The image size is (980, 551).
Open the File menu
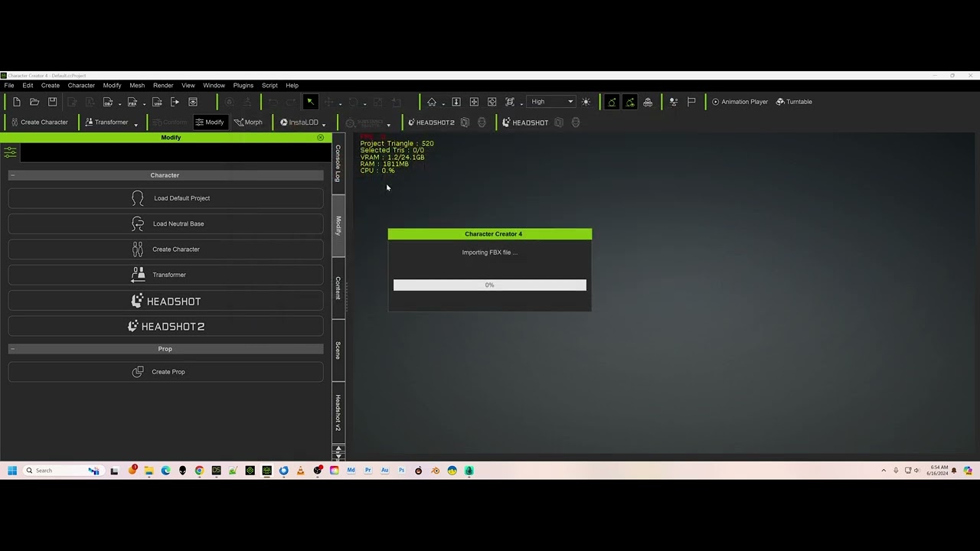[x=9, y=86]
